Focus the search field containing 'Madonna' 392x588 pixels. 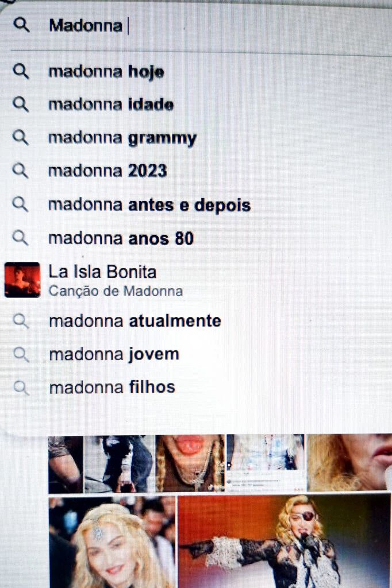pos(195,25)
